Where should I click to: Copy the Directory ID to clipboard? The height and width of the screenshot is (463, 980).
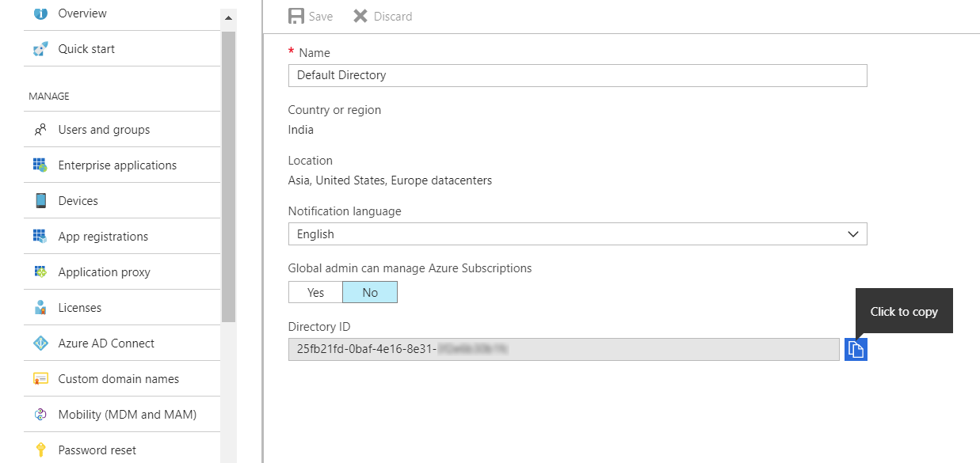pyautogui.click(x=856, y=349)
